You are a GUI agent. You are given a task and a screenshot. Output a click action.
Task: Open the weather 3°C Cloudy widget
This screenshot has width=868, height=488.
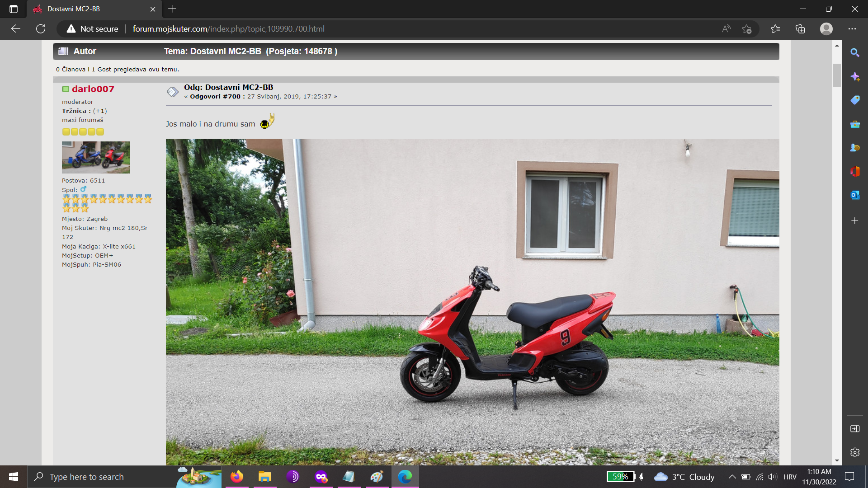tap(684, 477)
